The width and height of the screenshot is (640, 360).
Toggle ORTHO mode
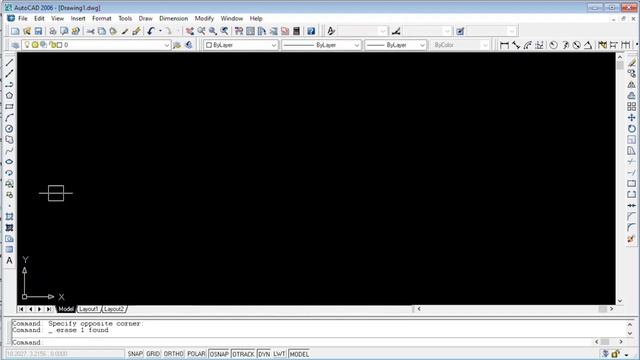coord(173,354)
